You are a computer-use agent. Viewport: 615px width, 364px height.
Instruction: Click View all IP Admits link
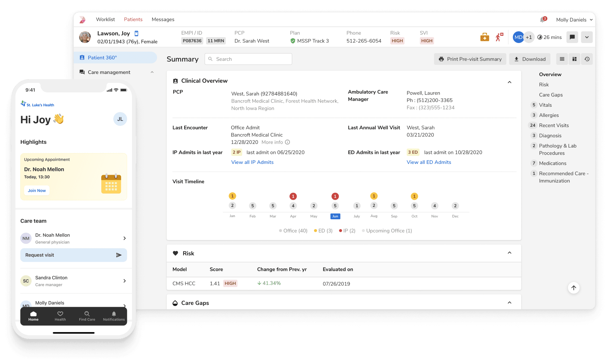[x=252, y=162]
